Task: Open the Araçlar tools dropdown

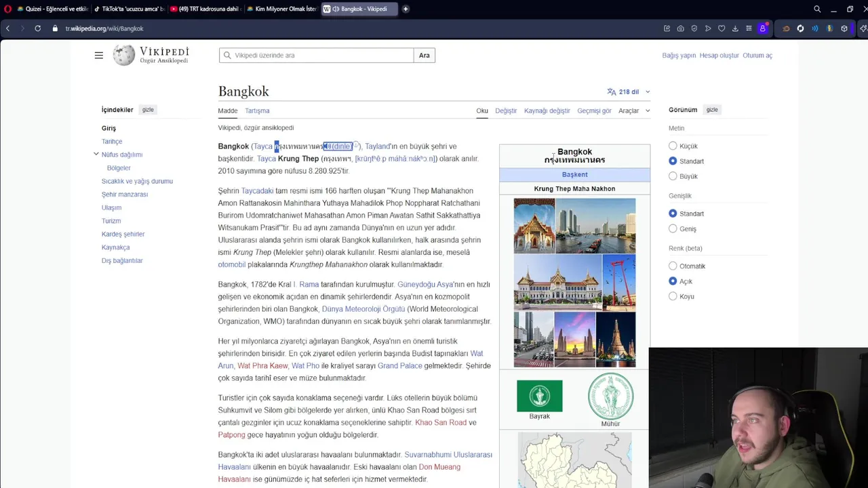Action: coord(634,110)
